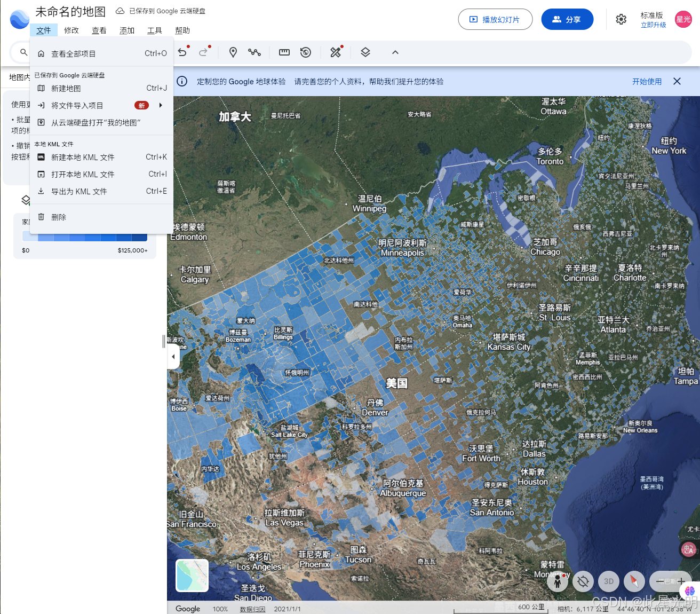The height and width of the screenshot is (614, 700).
Task: Choose 查看全部项目 from the menu
Action: coord(102,53)
